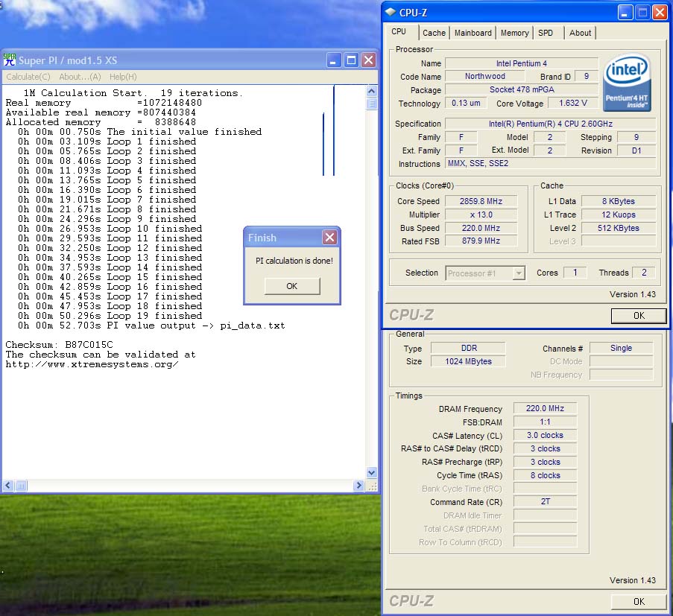Close the Super PI window

click(368, 60)
